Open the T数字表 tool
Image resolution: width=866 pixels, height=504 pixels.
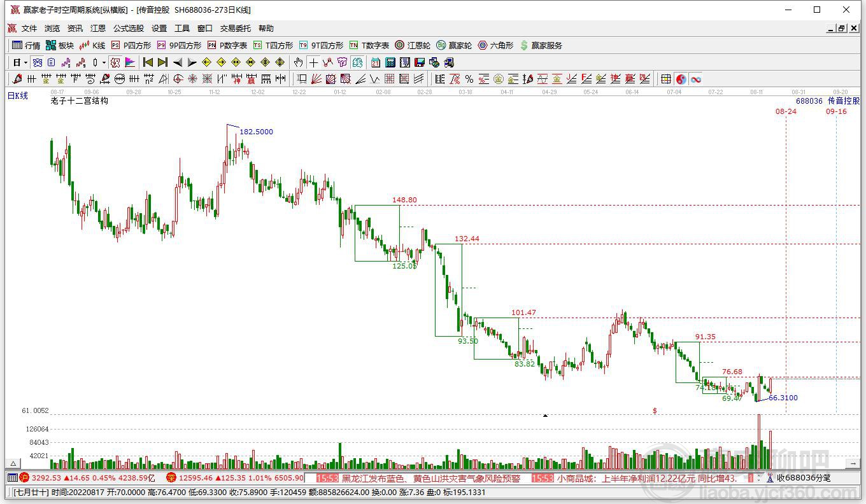pyautogui.click(x=369, y=45)
